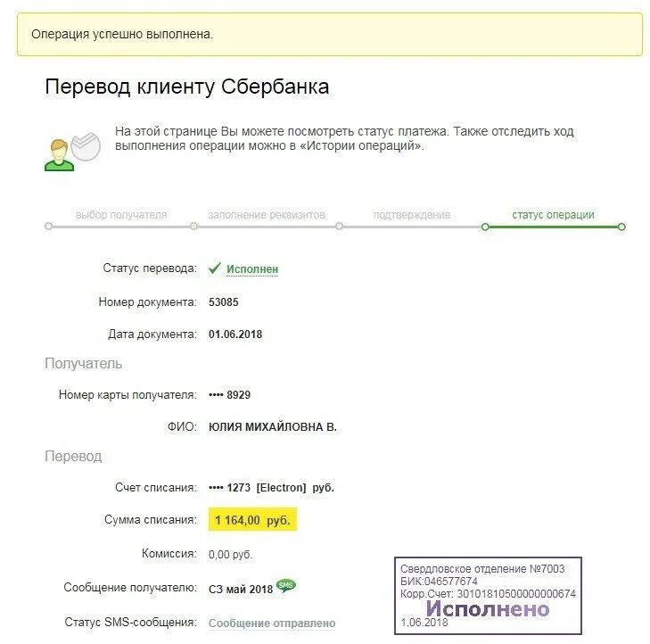Click the green SMS bubble icon

pos(286,586)
